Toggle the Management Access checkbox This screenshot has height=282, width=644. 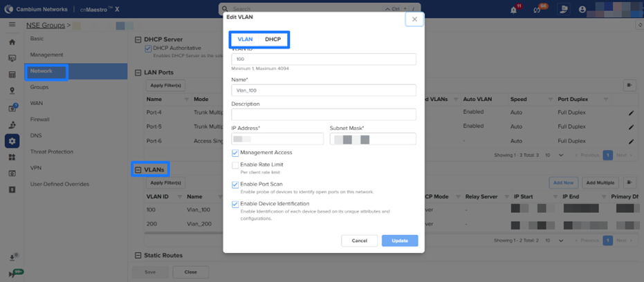(x=235, y=153)
